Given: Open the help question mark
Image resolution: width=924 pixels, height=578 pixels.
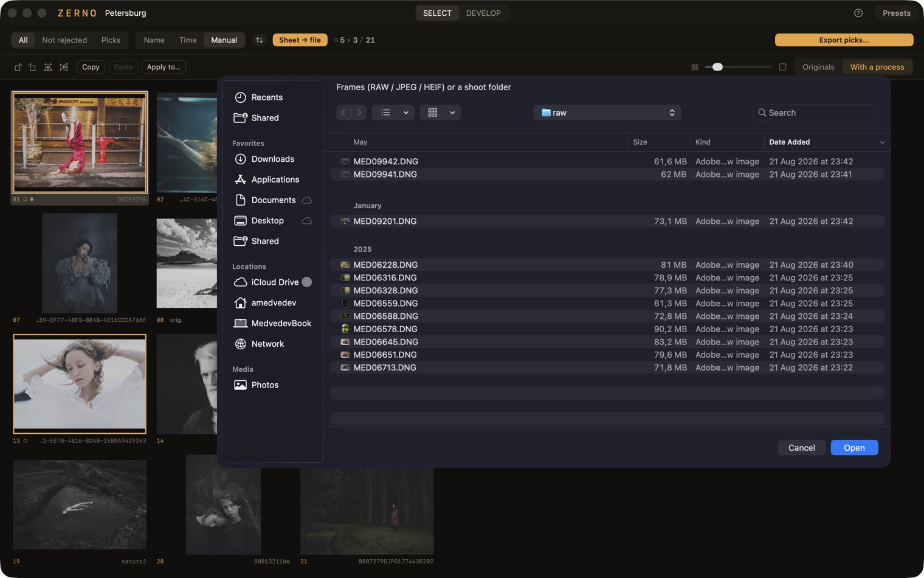Looking at the screenshot, I should [858, 13].
